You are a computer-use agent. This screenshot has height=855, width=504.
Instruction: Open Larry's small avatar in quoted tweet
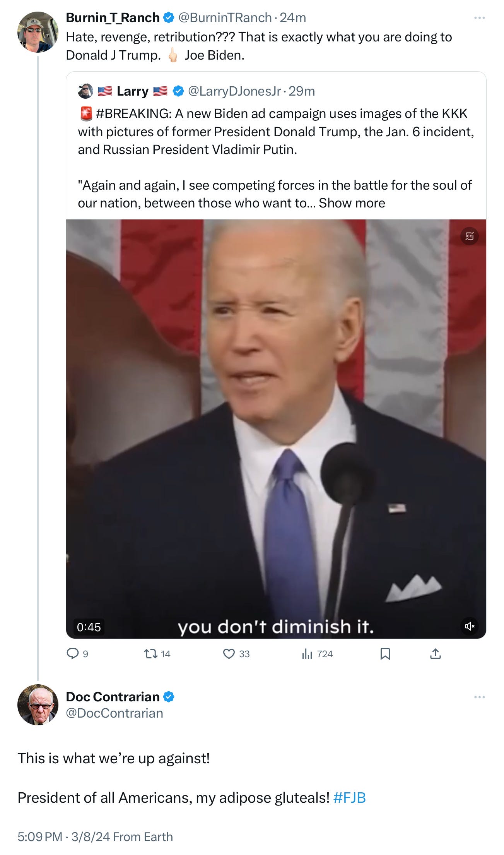[x=85, y=91]
